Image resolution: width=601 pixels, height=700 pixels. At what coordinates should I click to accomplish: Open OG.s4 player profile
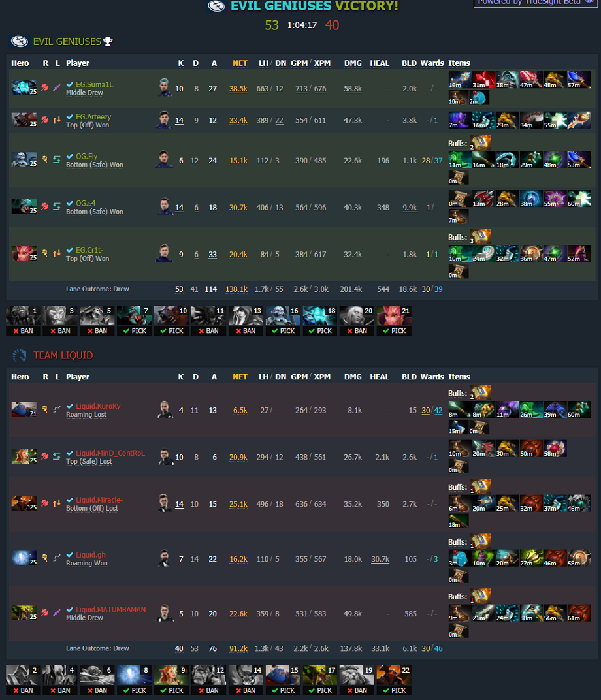(86, 203)
